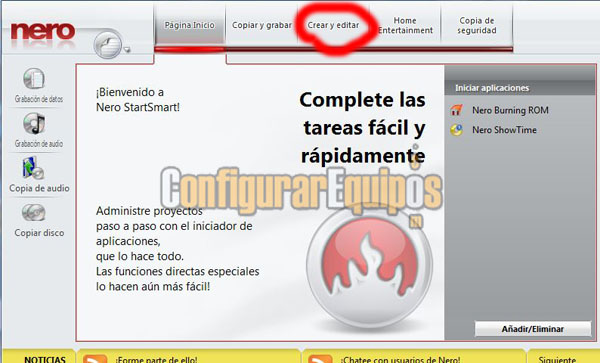Click the Nero Burning ROM icon
Viewport: 600px width, 363px height.
click(456, 110)
